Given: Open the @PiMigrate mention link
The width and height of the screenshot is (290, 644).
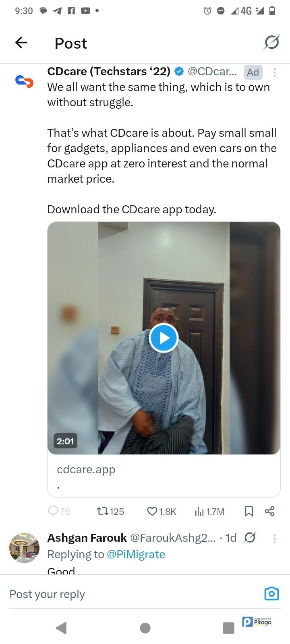Looking at the screenshot, I should click(136, 554).
